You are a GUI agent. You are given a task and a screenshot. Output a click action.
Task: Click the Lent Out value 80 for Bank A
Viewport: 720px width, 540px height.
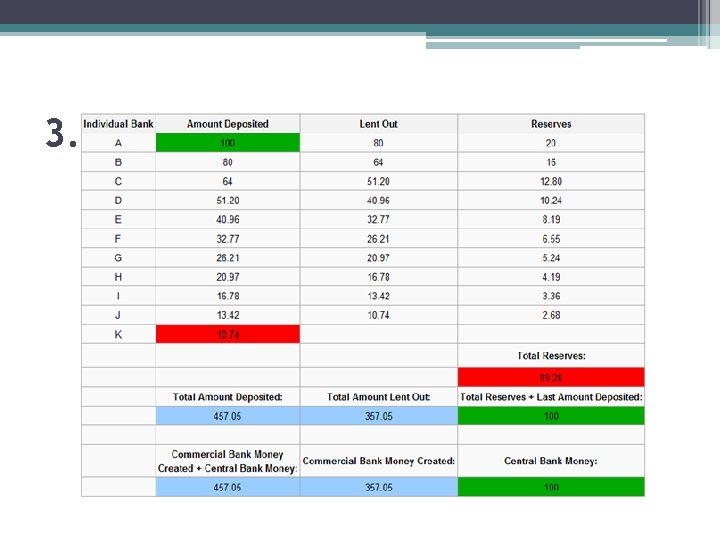click(x=378, y=143)
